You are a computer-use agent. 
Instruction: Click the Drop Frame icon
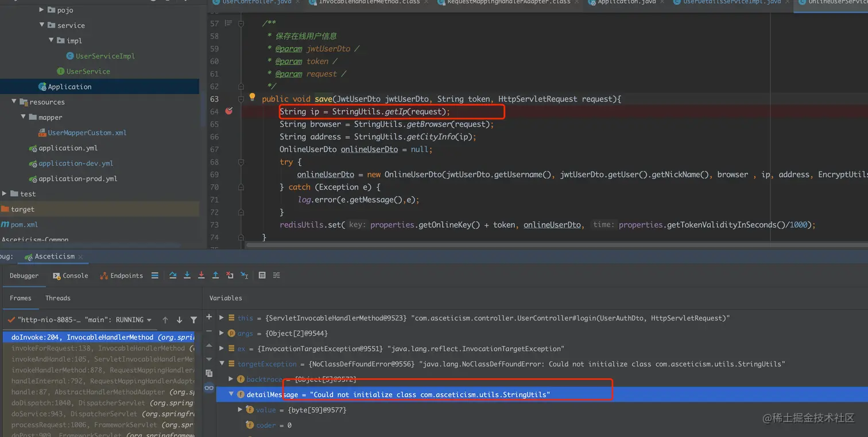click(230, 275)
